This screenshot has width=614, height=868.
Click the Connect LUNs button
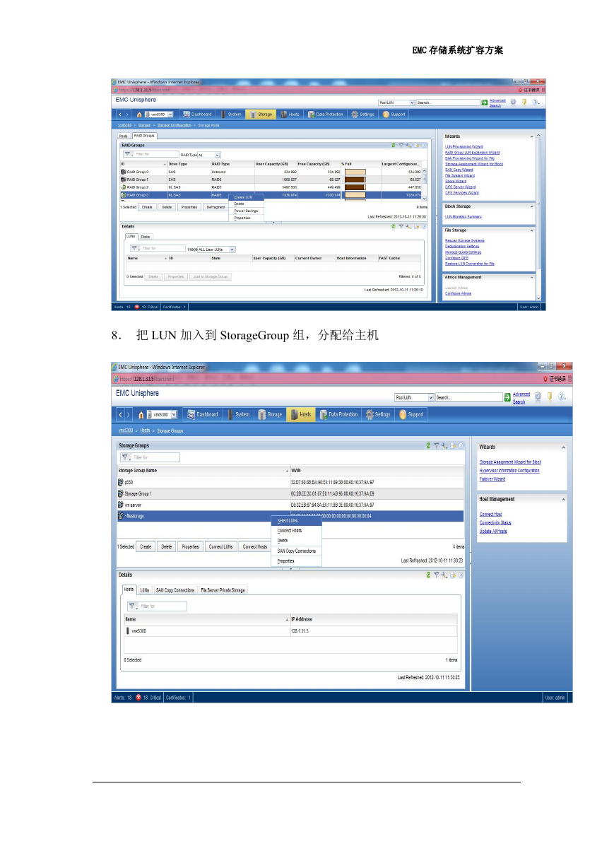pos(220,546)
